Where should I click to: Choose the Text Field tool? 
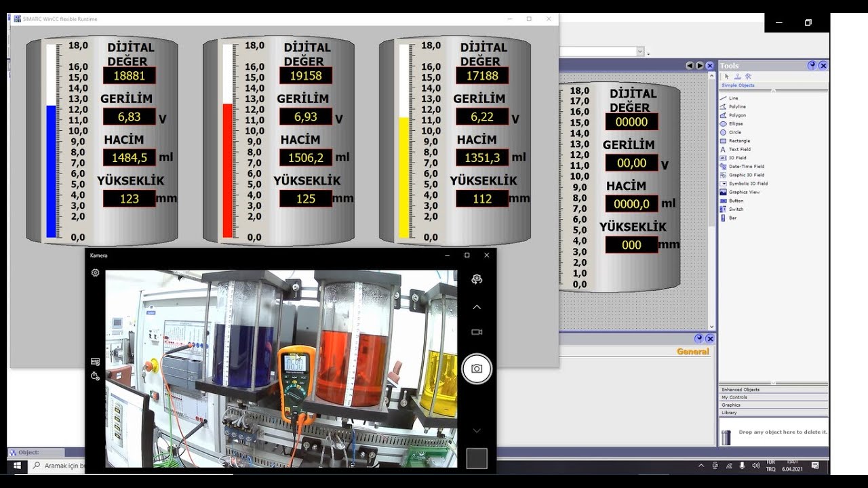[x=735, y=149]
